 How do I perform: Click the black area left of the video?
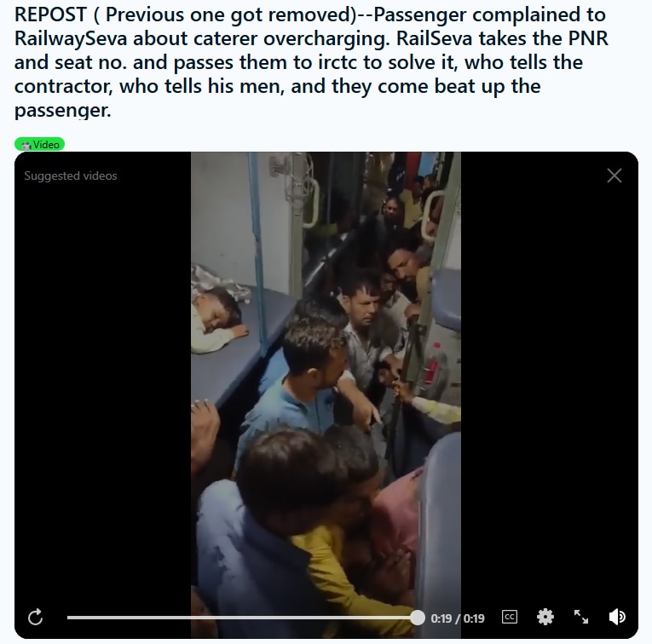click(103, 394)
